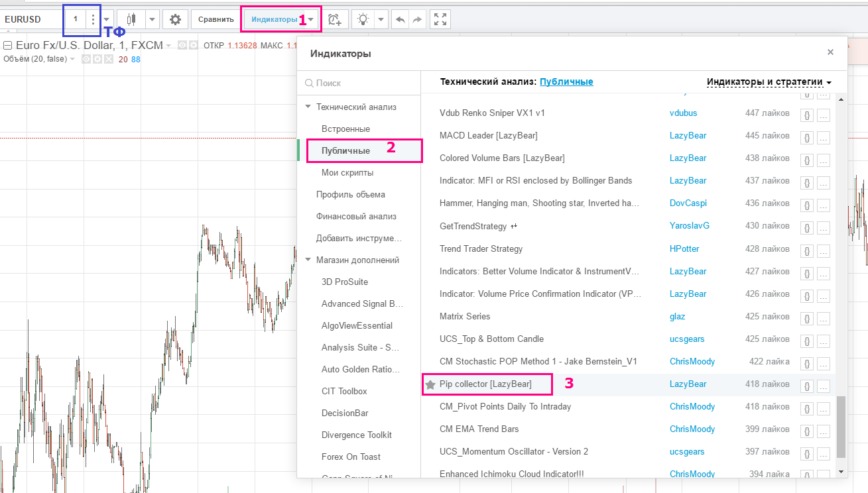Click the Сравнить button
This screenshot has height=493, width=868.
tap(216, 19)
